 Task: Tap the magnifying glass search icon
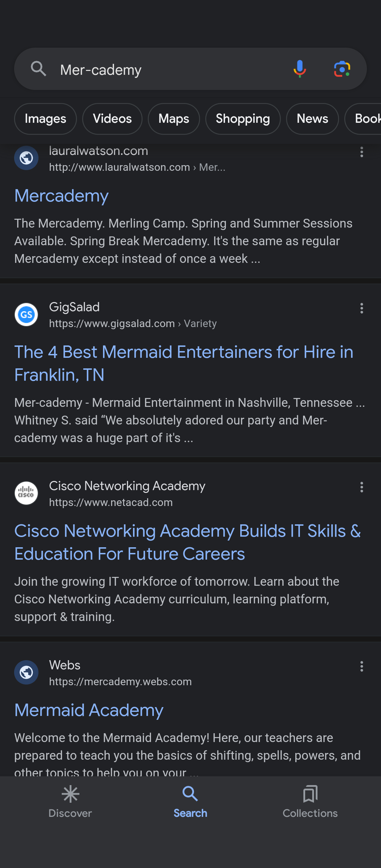click(x=38, y=69)
